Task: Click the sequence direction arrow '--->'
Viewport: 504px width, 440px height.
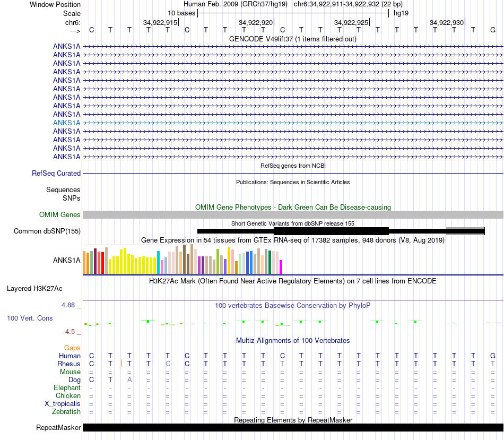Action: (x=75, y=31)
